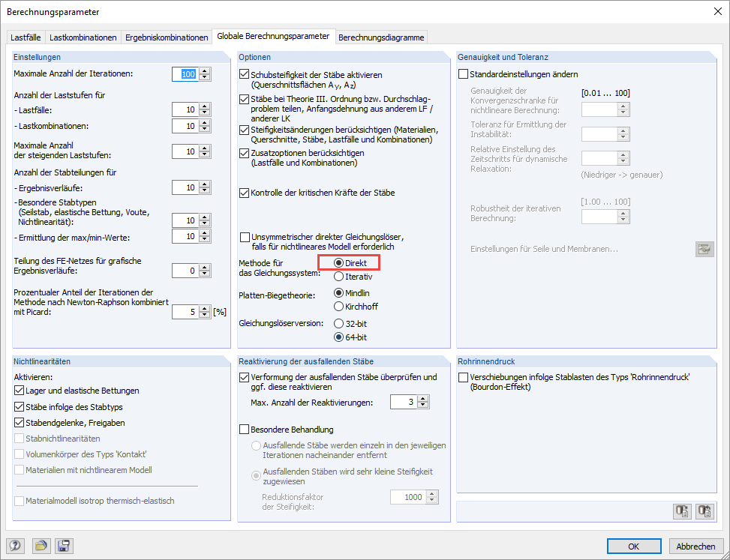
Task: Increase Max. Anzahl der Reaktivierungen spinner
Action: 422,399
